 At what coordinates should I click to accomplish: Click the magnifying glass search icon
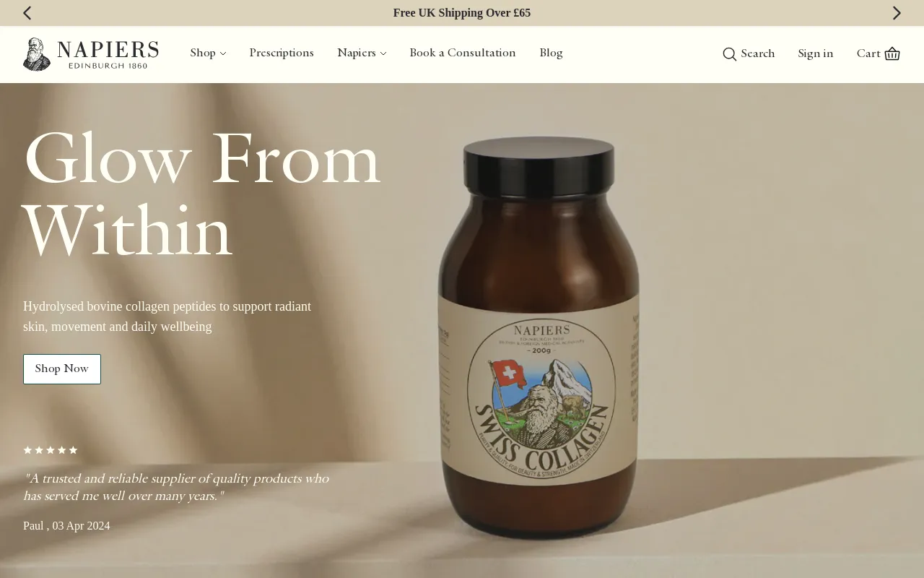click(x=729, y=54)
